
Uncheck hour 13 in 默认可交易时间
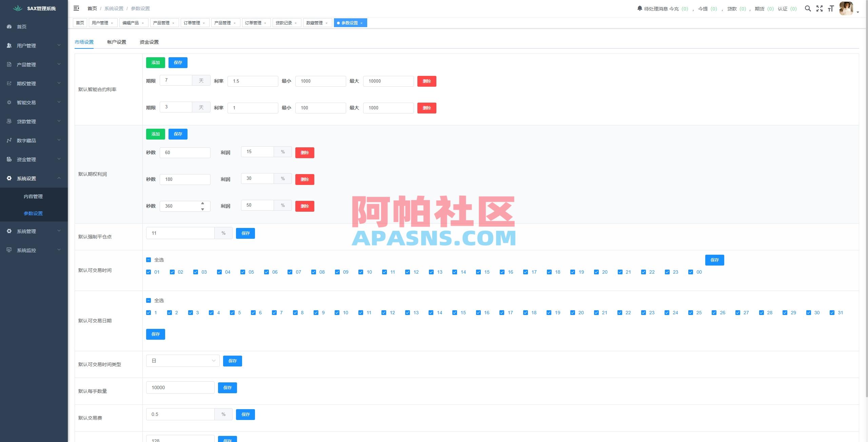click(x=431, y=272)
